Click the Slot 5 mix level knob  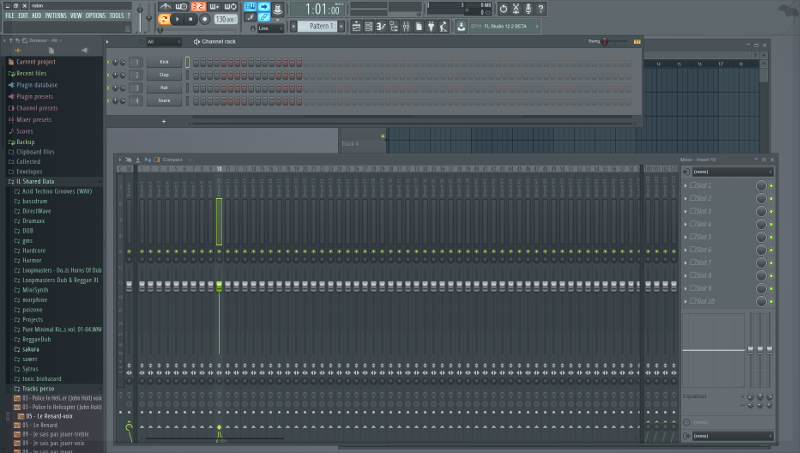(761, 237)
